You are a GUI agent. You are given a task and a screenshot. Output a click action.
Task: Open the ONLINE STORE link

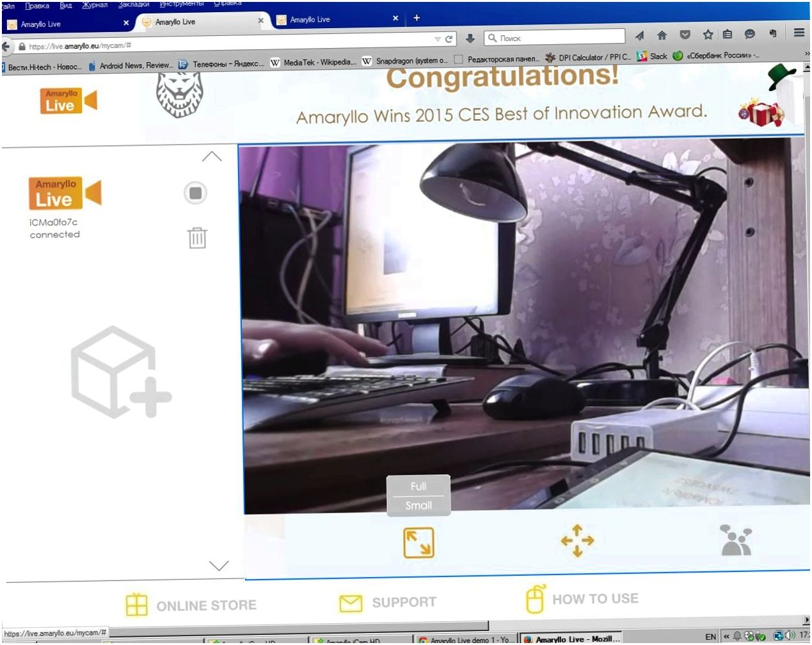pyautogui.click(x=191, y=605)
